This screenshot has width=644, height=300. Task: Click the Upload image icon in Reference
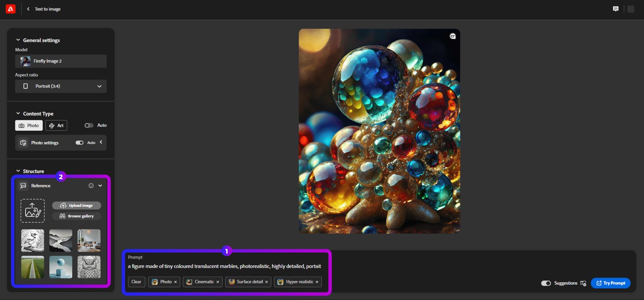click(63, 205)
